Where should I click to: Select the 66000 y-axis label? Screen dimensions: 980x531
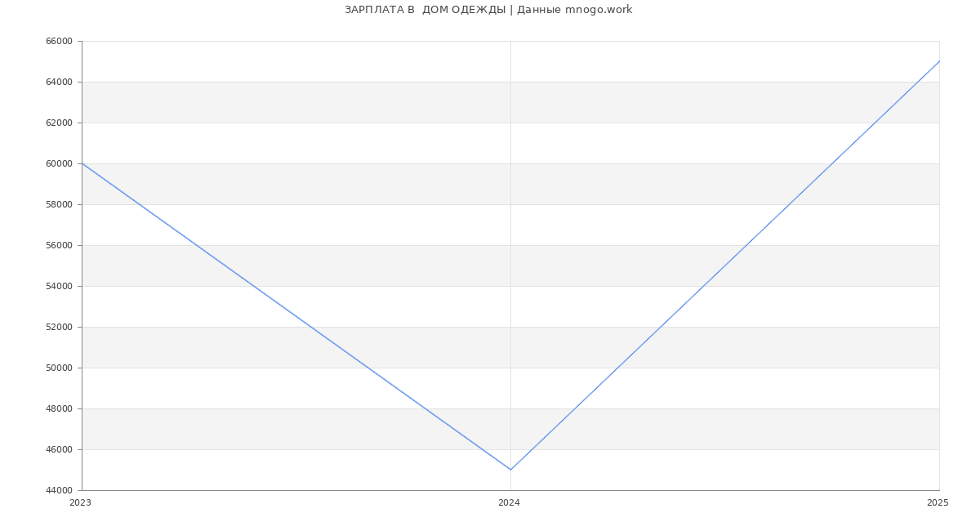(59, 41)
